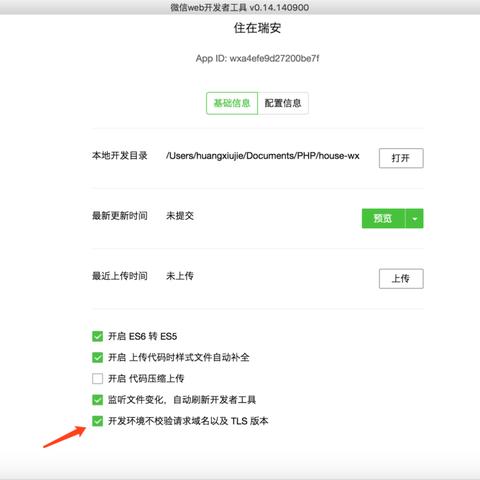Click the green 预览 button

point(383,218)
